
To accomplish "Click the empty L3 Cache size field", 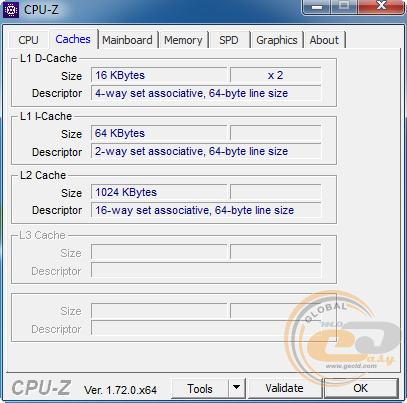I will click(x=159, y=252).
